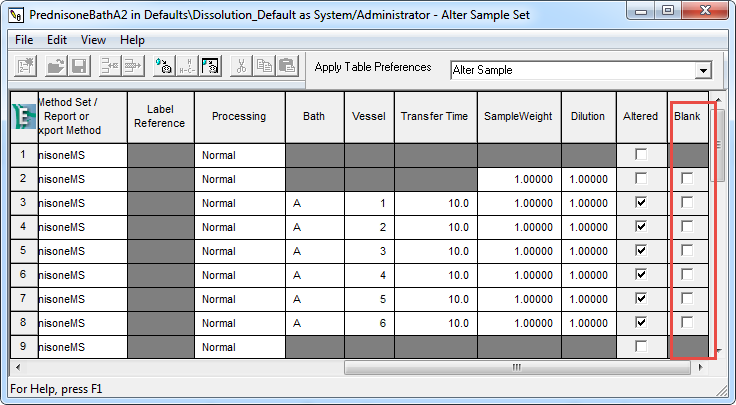Viewport: 736px width, 405px height.
Task: Uncheck Altered checkbox in row 4
Action: (641, 226)
